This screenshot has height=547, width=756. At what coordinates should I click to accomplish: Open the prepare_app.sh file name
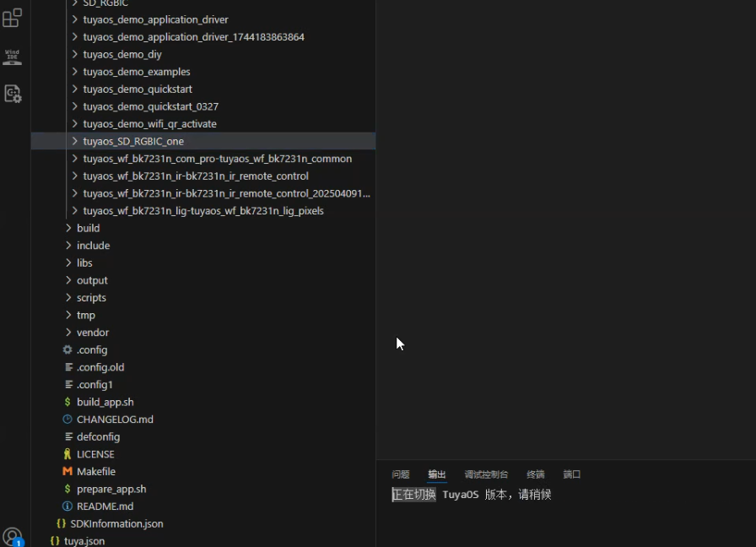click(111, 489)
